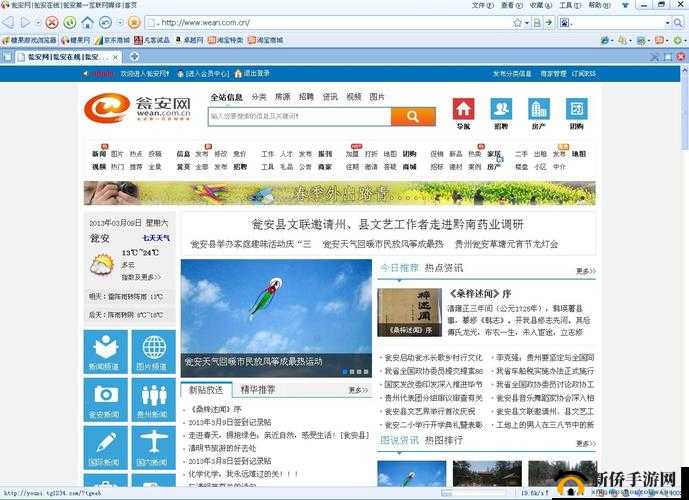Viewport: 689px width, 500px height.
Task: Click the 桑梓述闻 book thumbnail
Action: [x=410, y=312]
